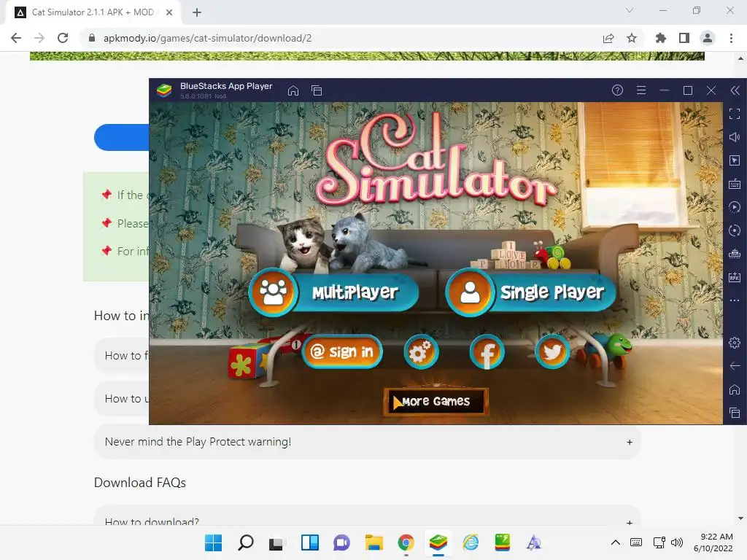Open Chrome tab search dropdown arrow
This screenshot has width=747, height=560.
[x=630, y=10]
